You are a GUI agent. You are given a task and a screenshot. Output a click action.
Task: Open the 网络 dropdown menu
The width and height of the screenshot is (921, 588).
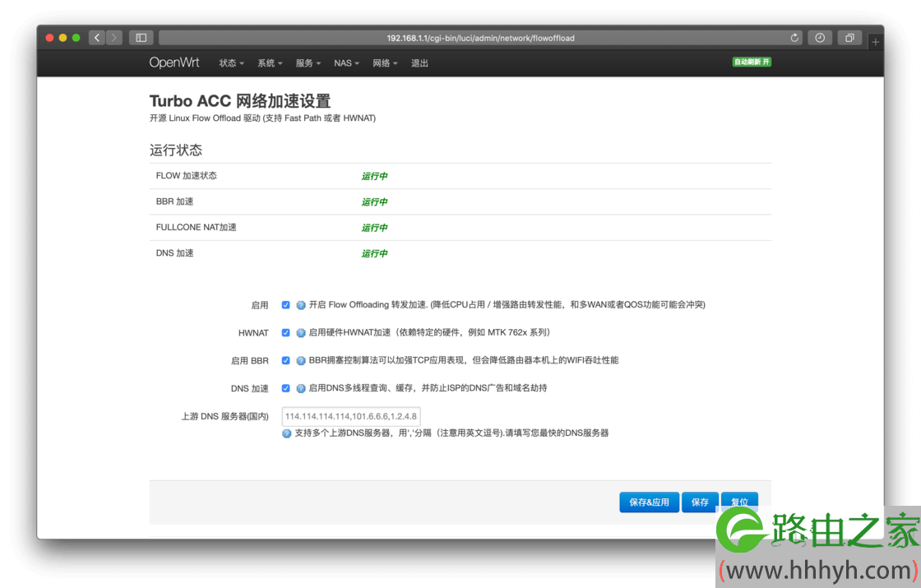[x=385, y=63]
